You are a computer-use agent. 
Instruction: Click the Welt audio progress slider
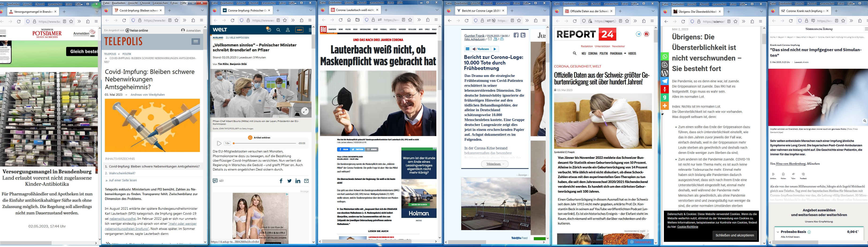[265, 143]
